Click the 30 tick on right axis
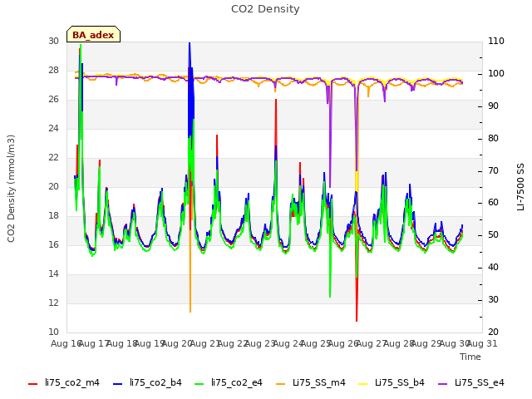The height and width of the screenshot is (399, 532). (493, 299)
